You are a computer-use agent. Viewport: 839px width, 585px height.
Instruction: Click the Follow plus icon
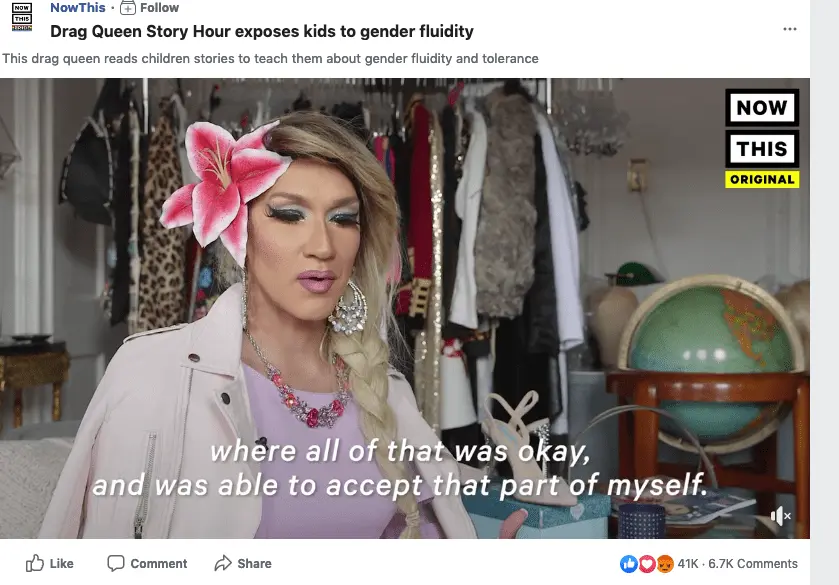point(128,7)
